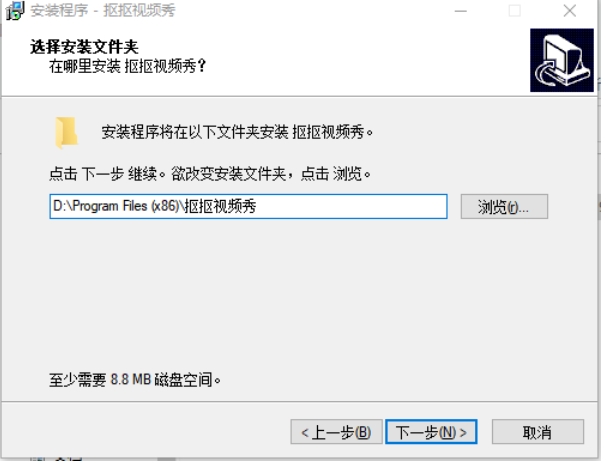
Task: Focus the install path text field
Action: pos(249,206)
